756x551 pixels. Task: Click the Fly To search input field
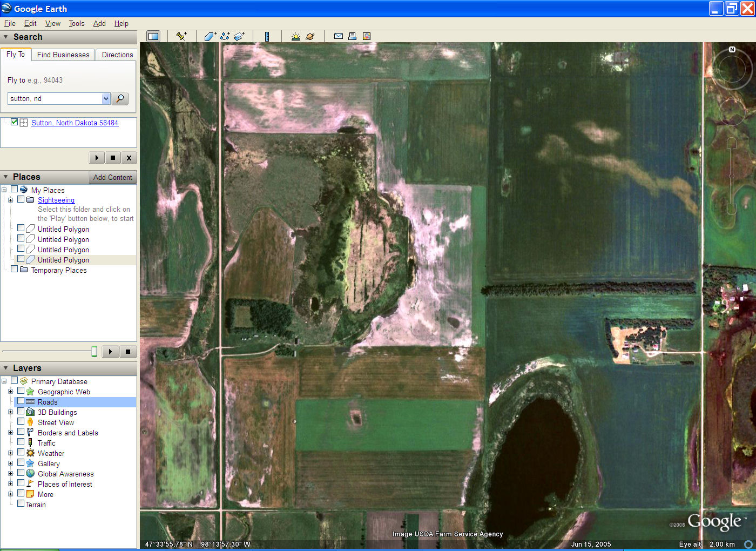[55, 98]
